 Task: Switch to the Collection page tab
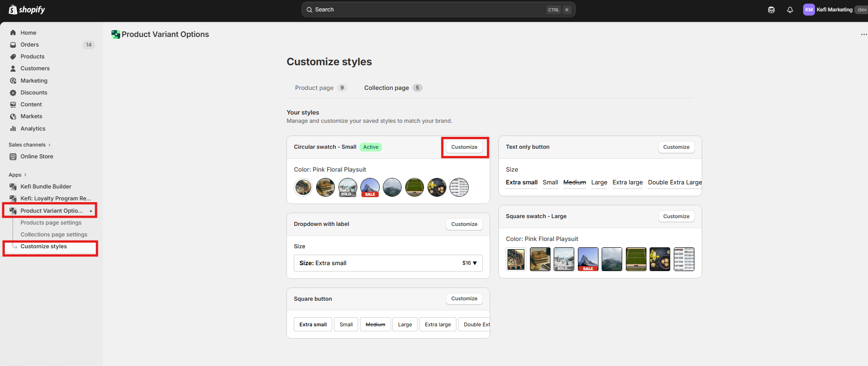(x=386, y=88)
